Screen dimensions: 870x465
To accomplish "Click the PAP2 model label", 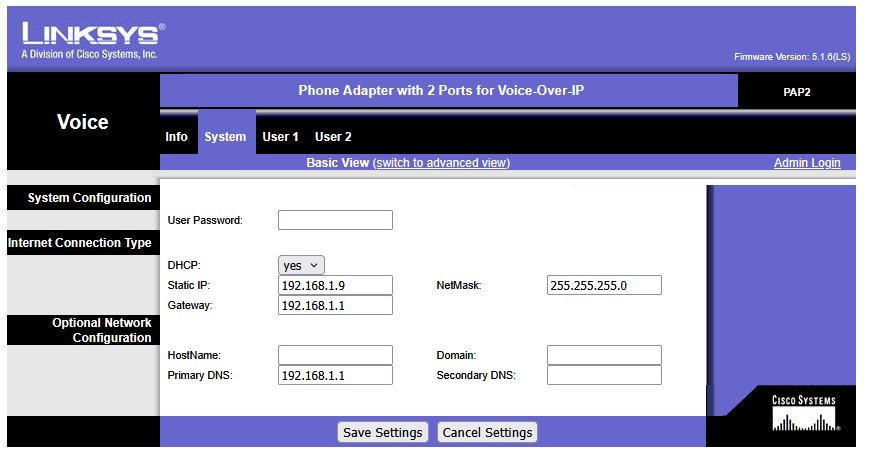I will (797, 91).
